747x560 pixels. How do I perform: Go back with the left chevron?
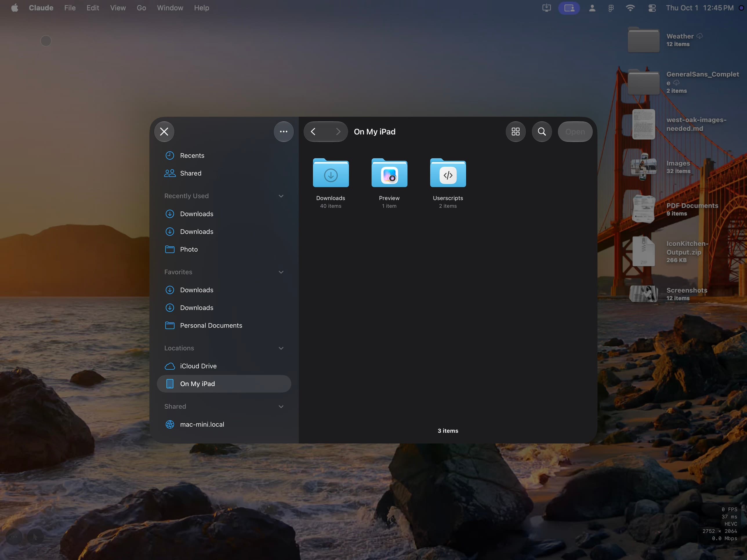(x=313, y=132)
